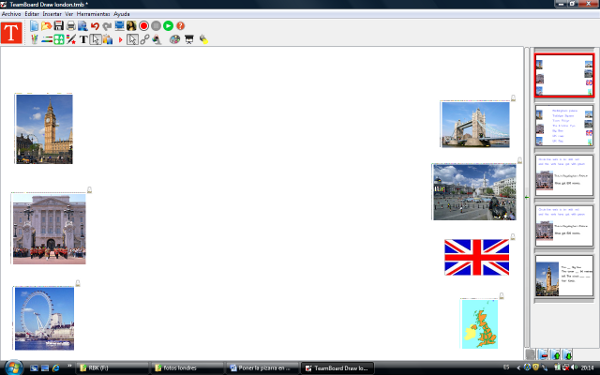Click the Mona Lisa image gallery icon
The width and height of the screenshot is (600, 375).
tap(131, 26)
